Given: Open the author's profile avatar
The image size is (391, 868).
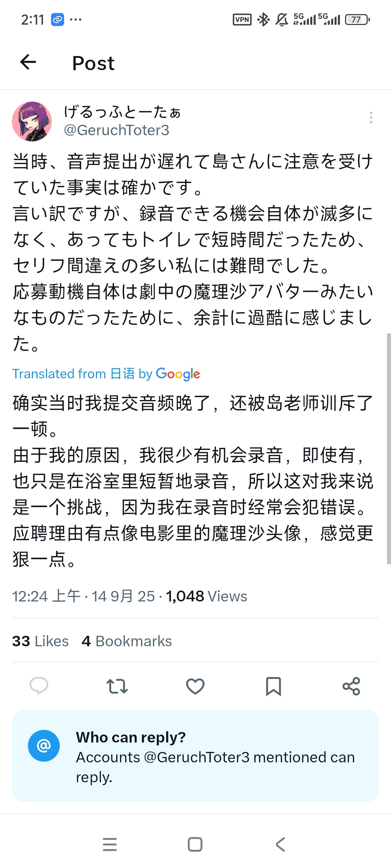Looking at the screenshot, I should point(32,122).
